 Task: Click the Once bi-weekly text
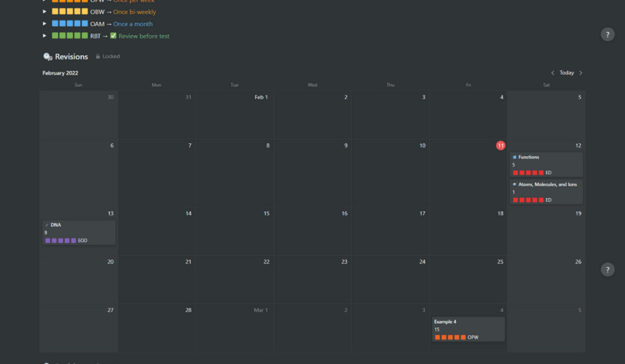(135, 12)
